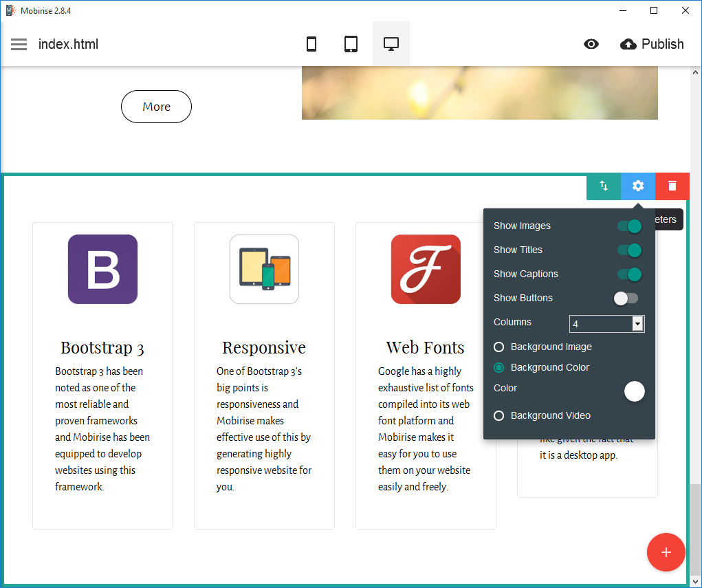Open the hamburger menu
This screenshot has width=702, height=588.
[x=19, y=44]
